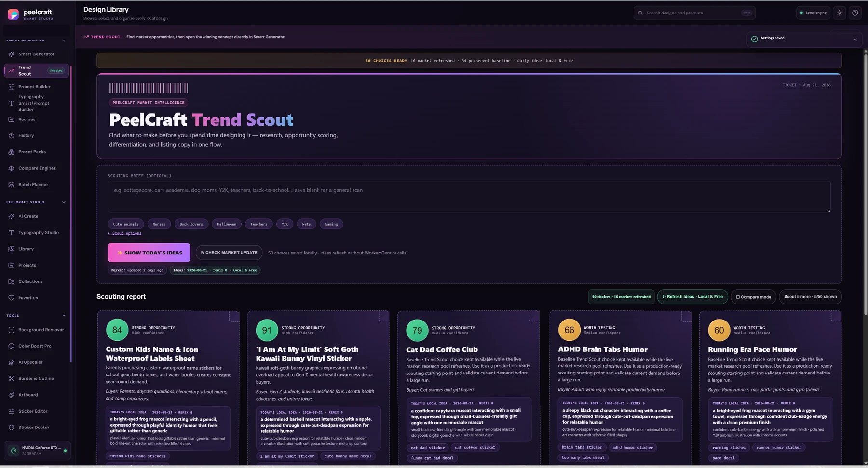Click Show Today's Ideas button
Image resolution: width=868 pixels, height=468 pixels.
click(x=149, y=253)
